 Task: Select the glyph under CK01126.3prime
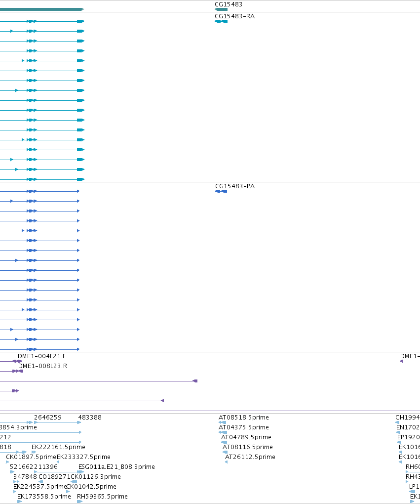[x=74, y=482]
